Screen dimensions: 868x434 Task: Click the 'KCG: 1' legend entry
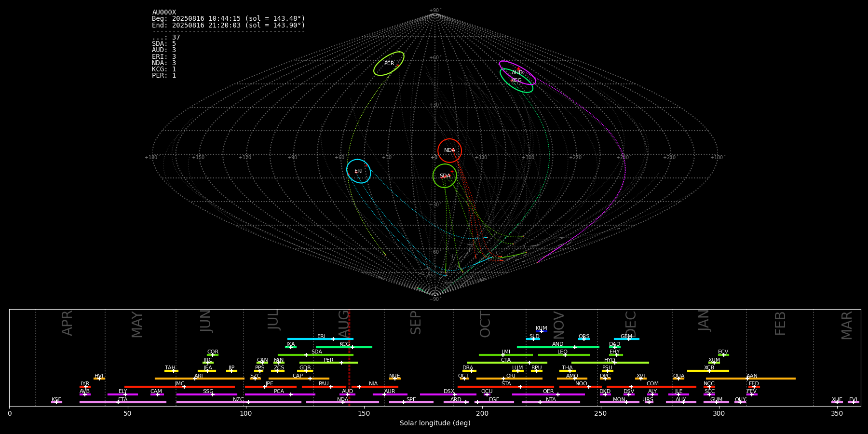(x=164, y=69)
